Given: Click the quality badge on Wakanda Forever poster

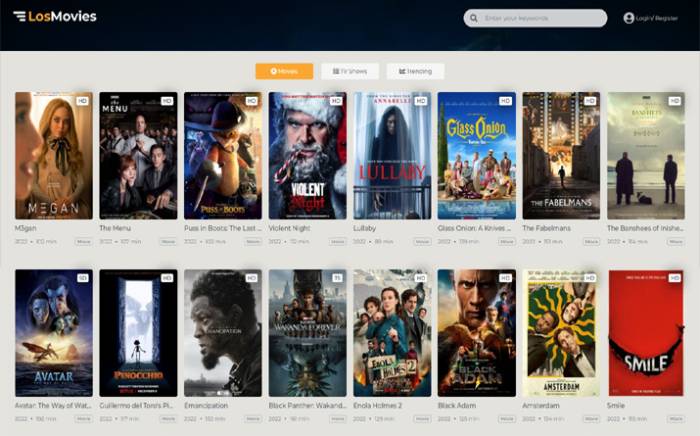Looking at the screenshot, I should 337,278.
